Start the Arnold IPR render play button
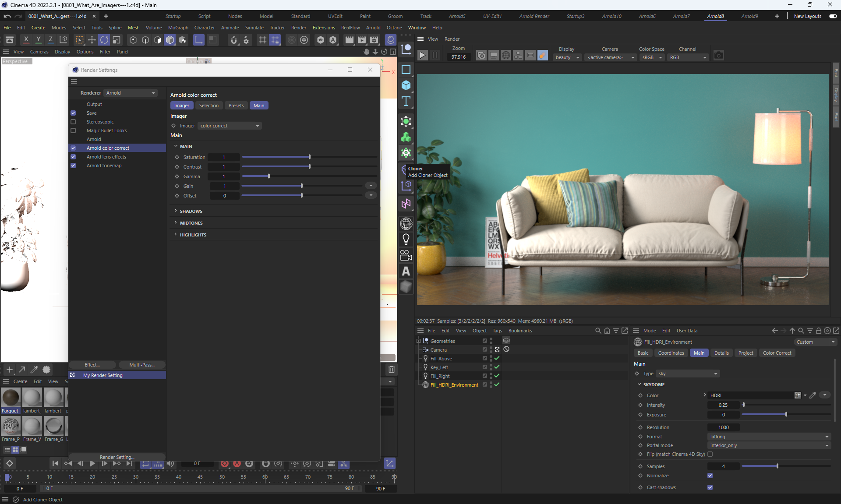Viewport: 841px width, 504px height. coord(422,56)
